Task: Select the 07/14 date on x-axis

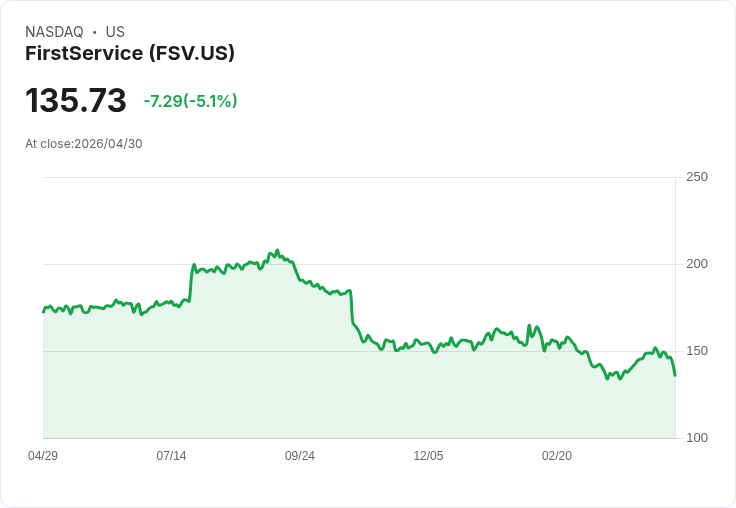Action: 171,456
